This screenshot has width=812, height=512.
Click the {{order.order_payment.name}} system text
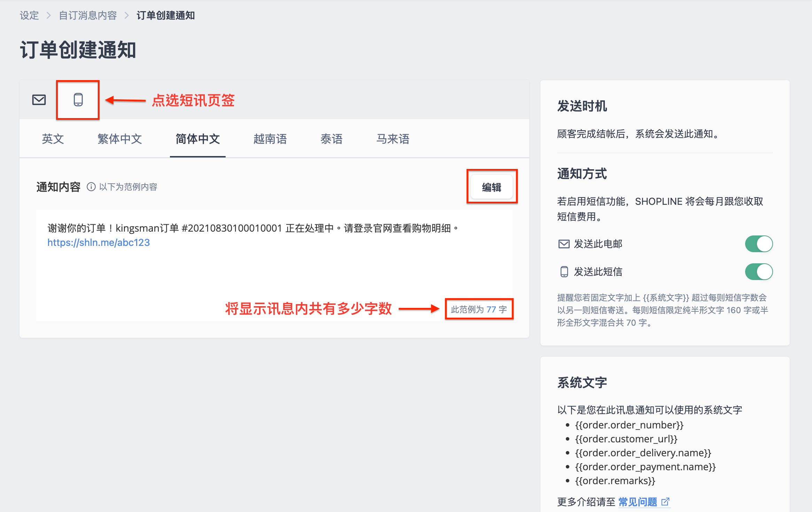click(645, 467)
